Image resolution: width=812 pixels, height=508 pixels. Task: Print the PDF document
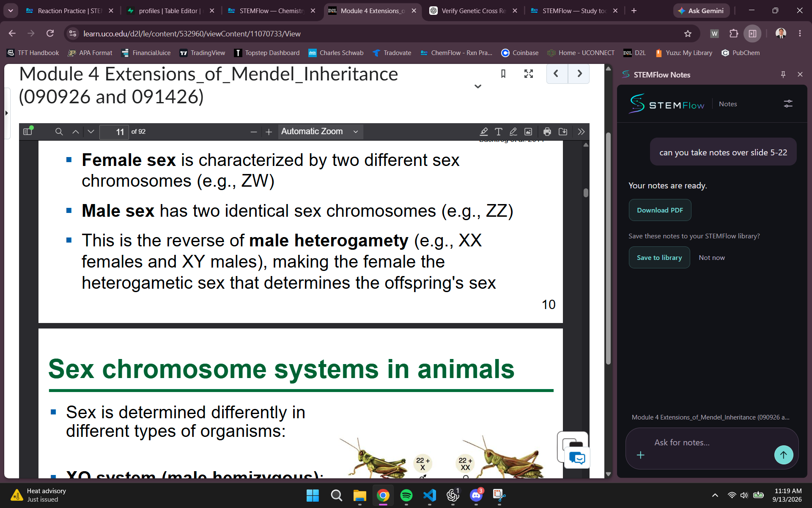point(547,132)
